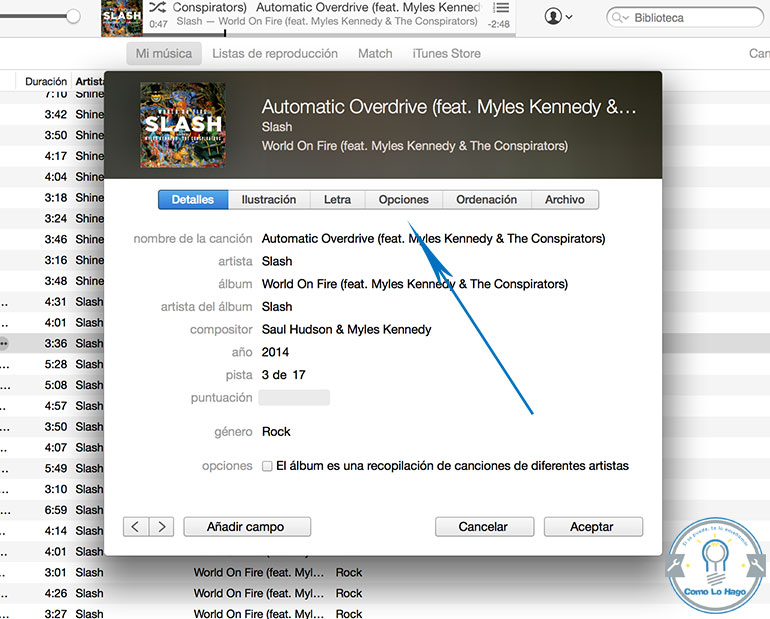The image size is (770, 619).
Task: Open the Archivo tab
Action: click(x=565, y=200)
